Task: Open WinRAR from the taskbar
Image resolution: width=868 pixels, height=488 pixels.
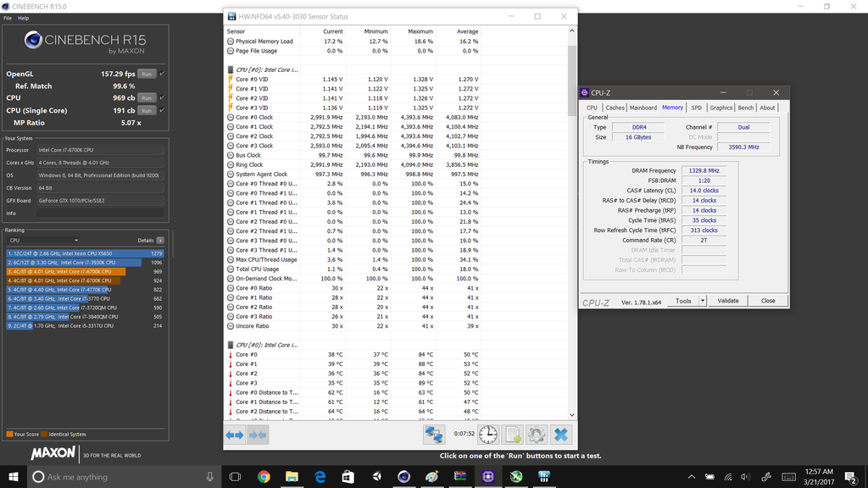Action: tap(460, 476)
